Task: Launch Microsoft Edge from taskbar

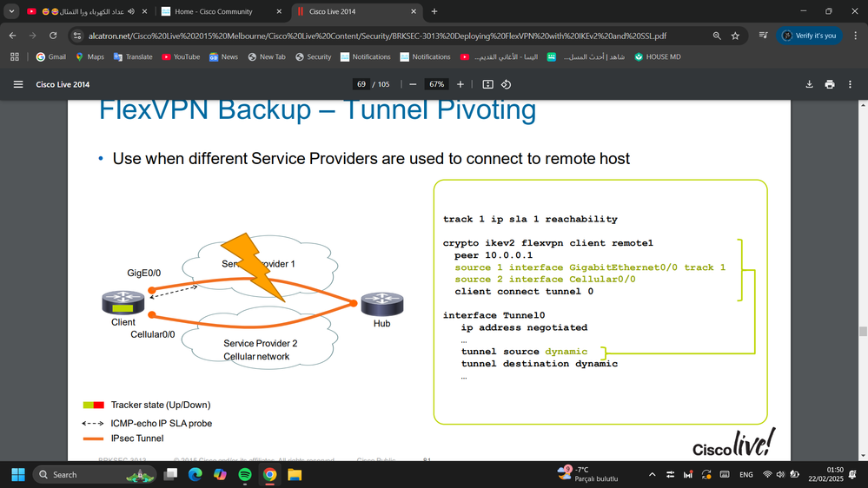Action: click(195, 475)
